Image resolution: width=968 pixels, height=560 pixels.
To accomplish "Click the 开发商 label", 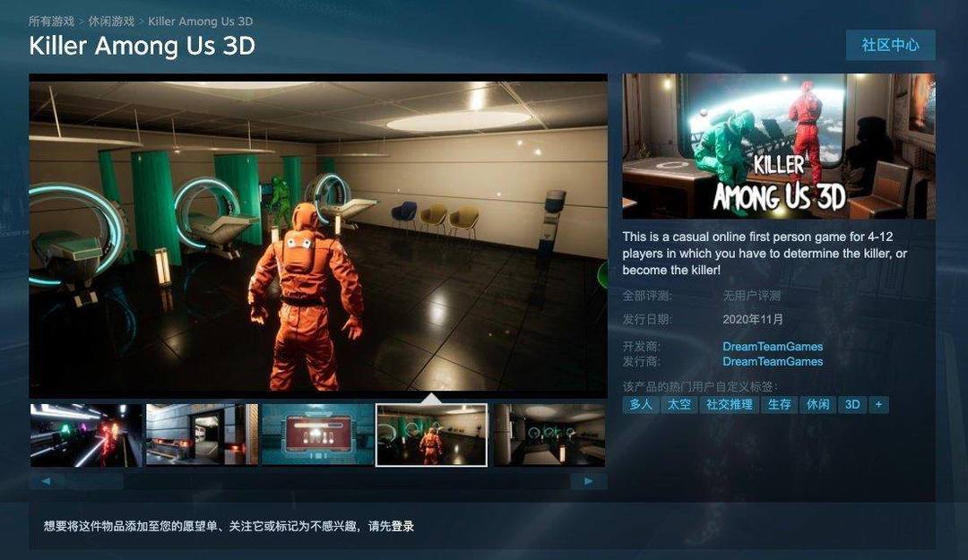I will tap(642, 347).
